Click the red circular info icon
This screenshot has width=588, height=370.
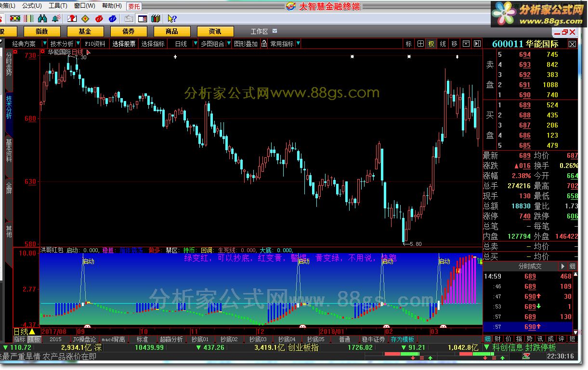99,19
